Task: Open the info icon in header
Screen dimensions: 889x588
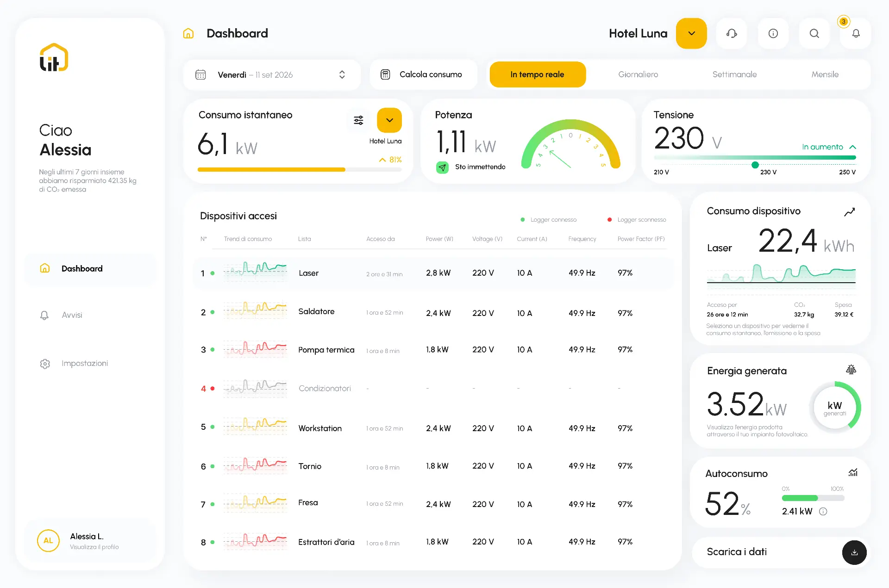Action: [x=773, y=33]
